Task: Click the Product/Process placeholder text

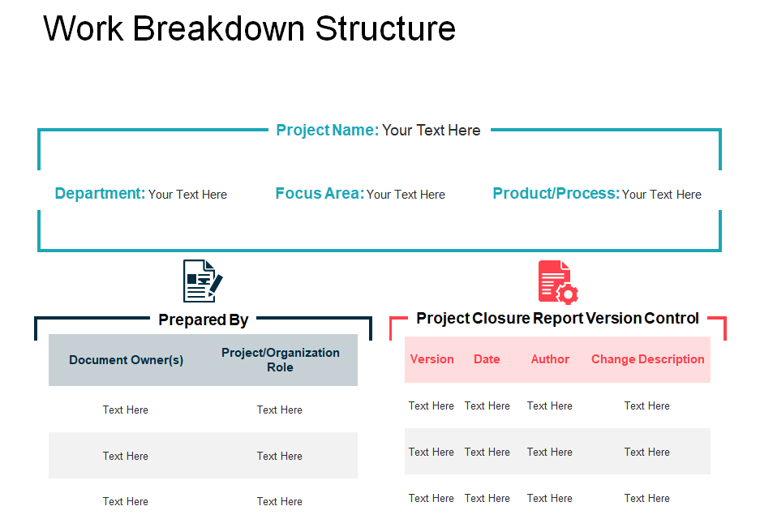Action: [661, 195]
